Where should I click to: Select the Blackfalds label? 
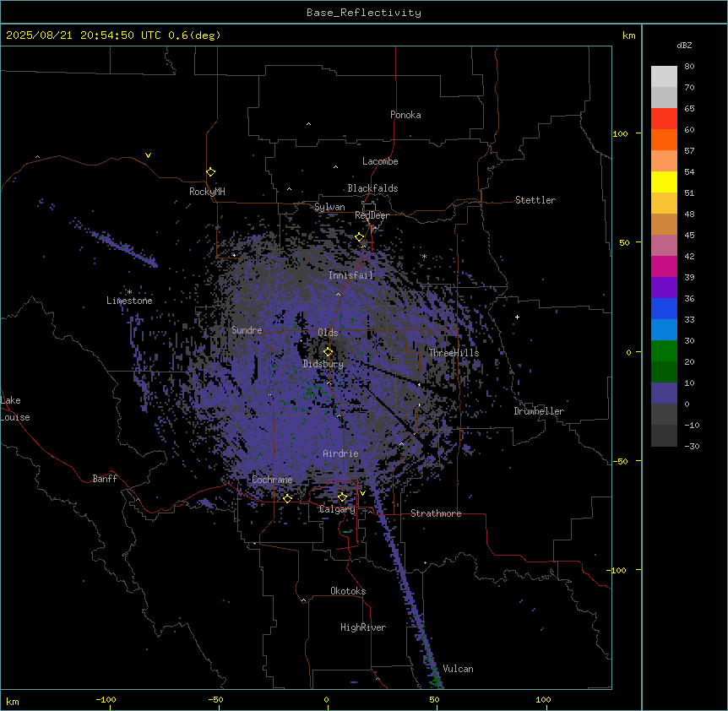point(372,188)
